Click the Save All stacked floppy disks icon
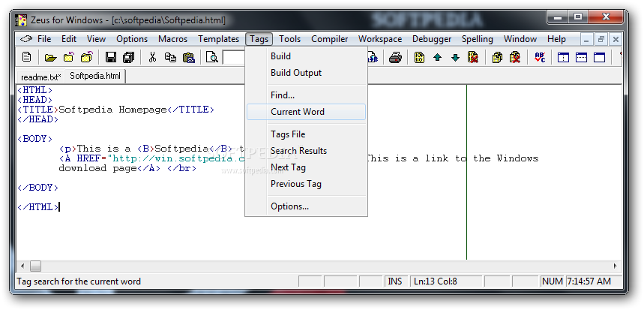The width and height of the screenshot is (644, 310). pos(128,57)
